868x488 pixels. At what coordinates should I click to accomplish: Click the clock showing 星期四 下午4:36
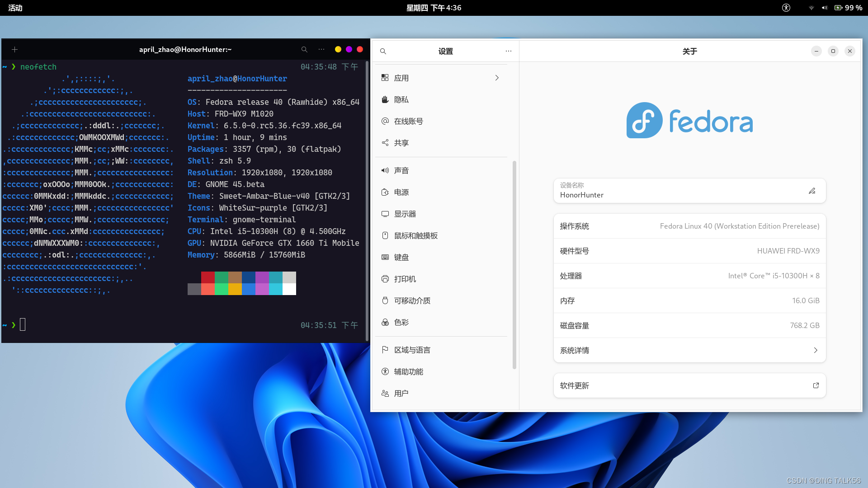coord(434,8)
